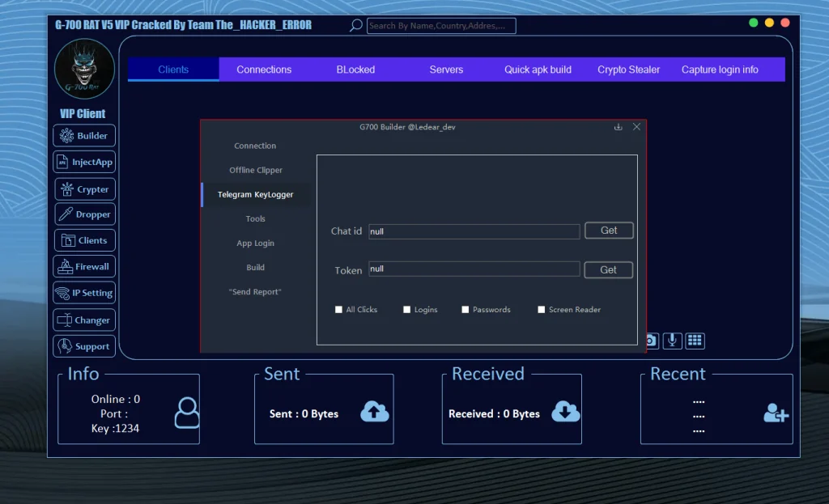
Task: Open the Builder tool
Action: click(x=83, y=135)
